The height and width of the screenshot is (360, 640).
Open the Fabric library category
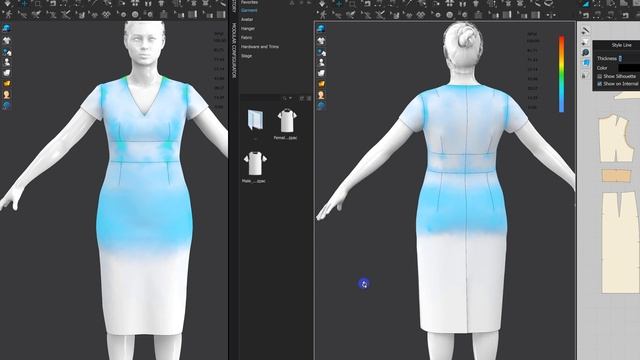[247, 38]
